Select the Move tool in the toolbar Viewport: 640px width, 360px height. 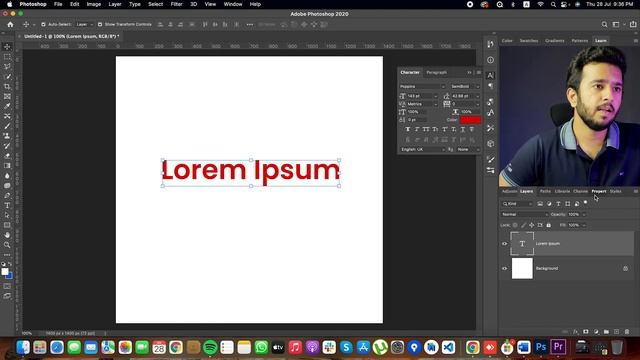click(7, 47)
